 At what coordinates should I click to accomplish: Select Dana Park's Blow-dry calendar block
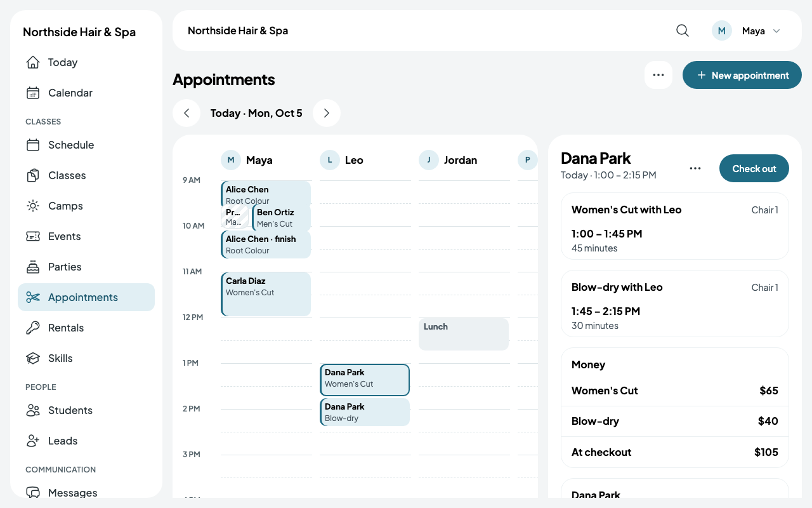click(365, 412)
